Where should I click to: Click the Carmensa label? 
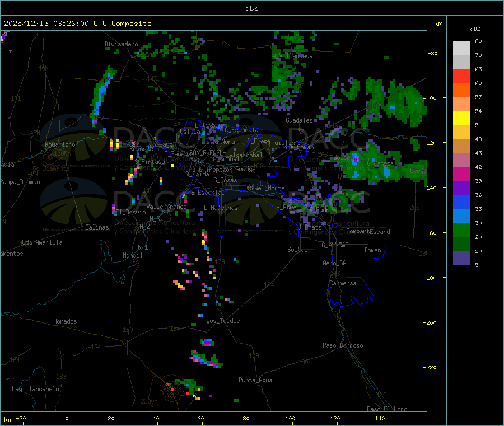(343, 284)
